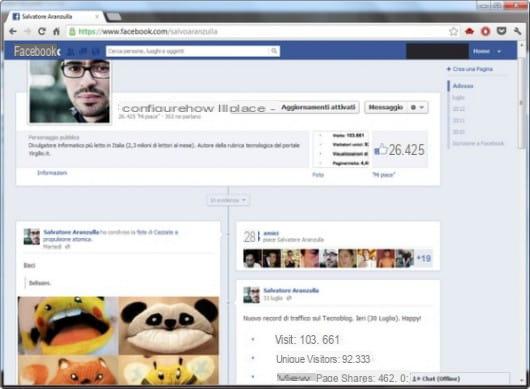
Task: Open browser wrench settings menu
Action: (517, 31)
